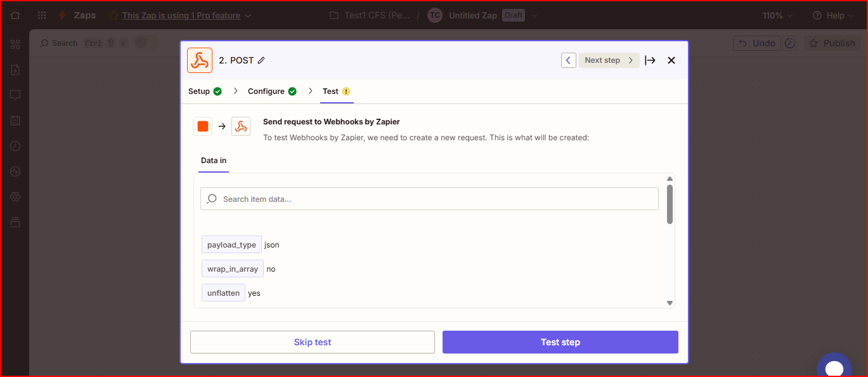
Task: Select the Test tab
Action: (x=336, y=91)
